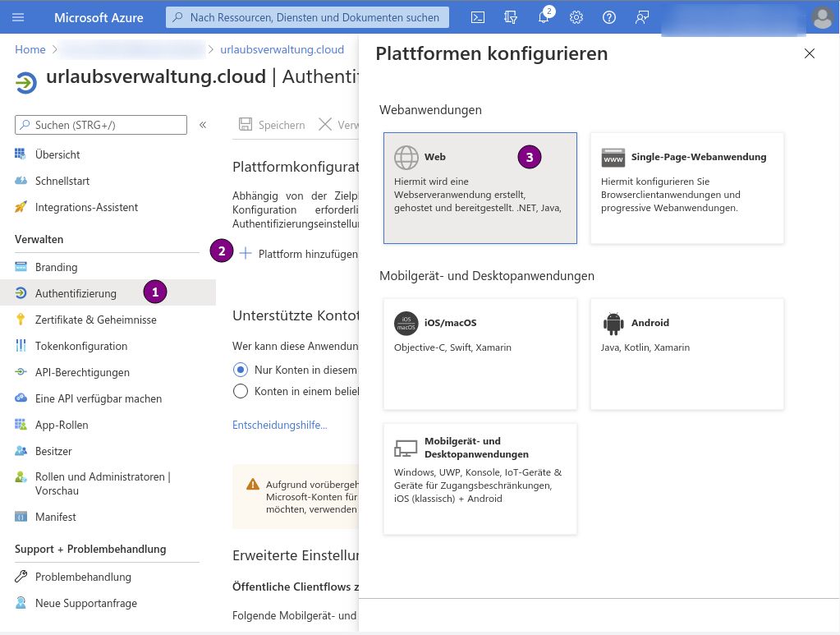The width and height of the screenshot is (840, 635).
Task: Open portal settings gear
Action: pyautogui.click(x=576, y=17)
